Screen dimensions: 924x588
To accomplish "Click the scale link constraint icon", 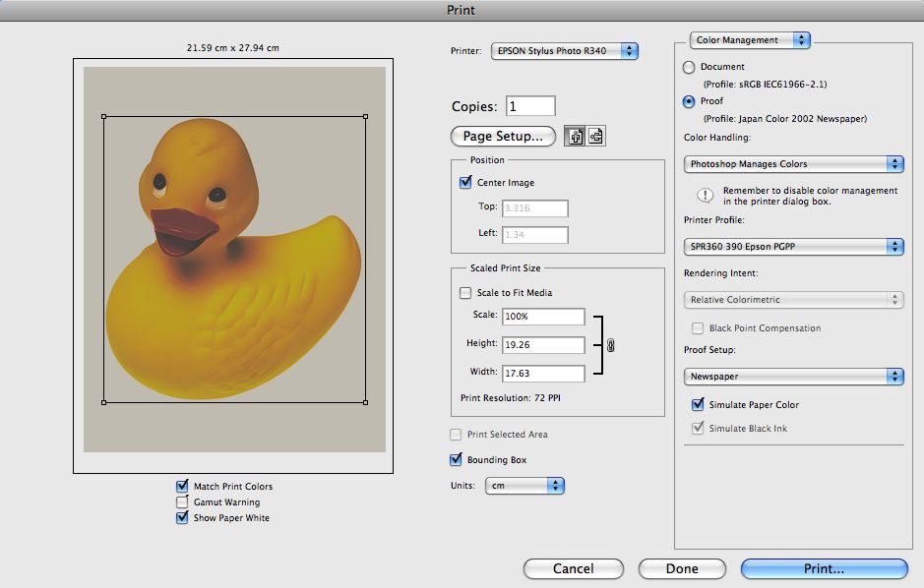I will point(610,345).
